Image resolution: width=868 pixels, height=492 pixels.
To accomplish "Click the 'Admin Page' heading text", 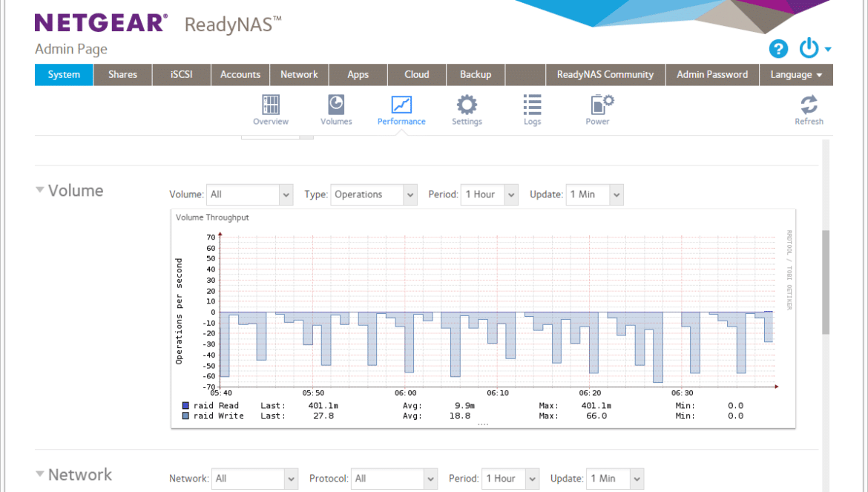I will (71, 49).
